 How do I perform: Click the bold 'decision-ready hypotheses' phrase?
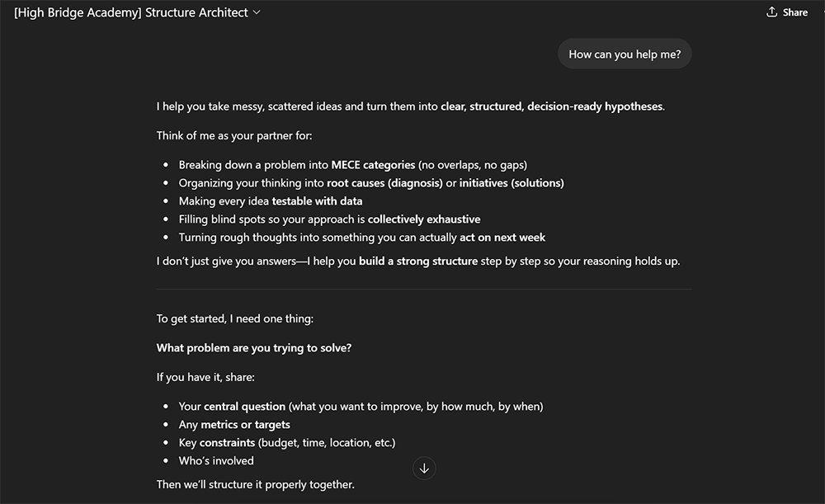point(594,106)
